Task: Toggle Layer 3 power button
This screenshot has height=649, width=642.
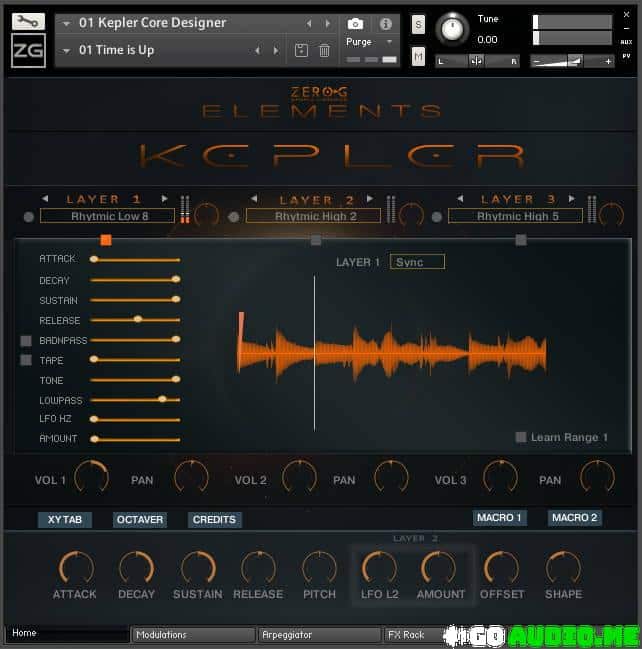Action: pyautogui.click(x=437, y=217)
